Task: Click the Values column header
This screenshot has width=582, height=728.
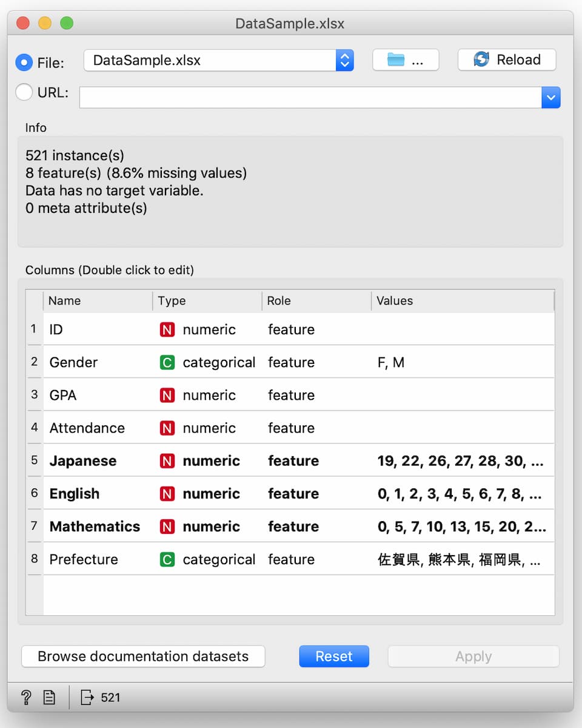Action: pyautogui.click(x=461, y=301)
